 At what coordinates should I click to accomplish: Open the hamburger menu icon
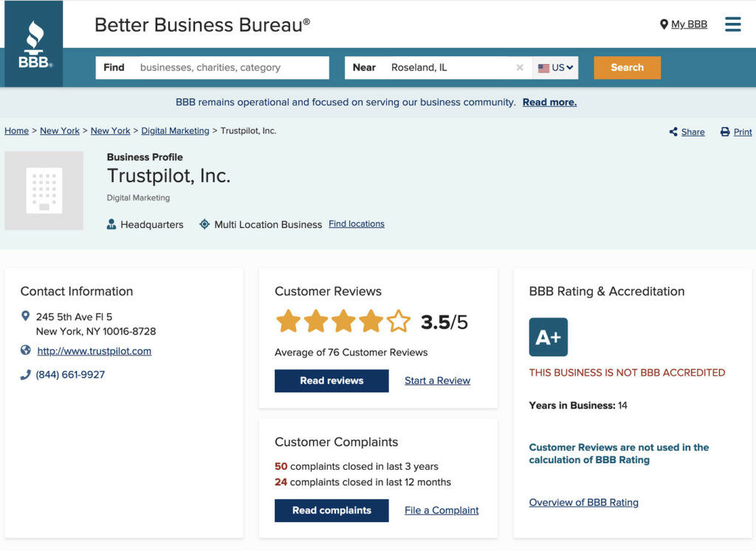(733, 24)
